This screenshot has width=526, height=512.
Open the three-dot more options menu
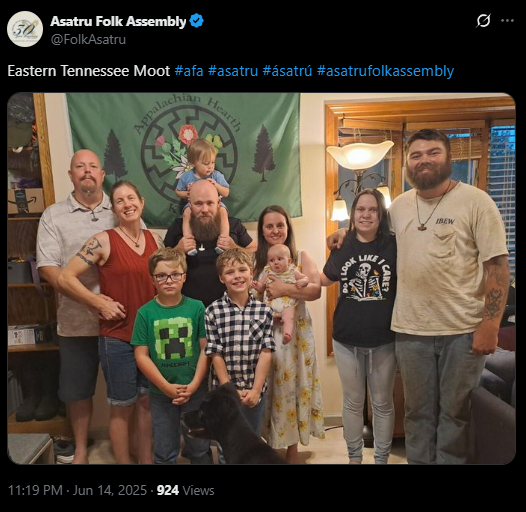tap(507, 21)
